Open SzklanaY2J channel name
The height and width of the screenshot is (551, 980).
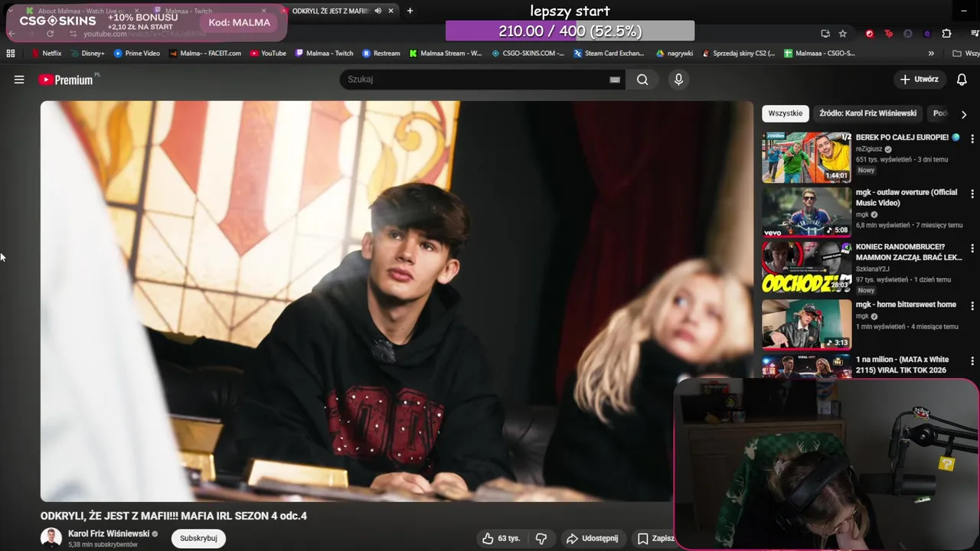point(873,269)
